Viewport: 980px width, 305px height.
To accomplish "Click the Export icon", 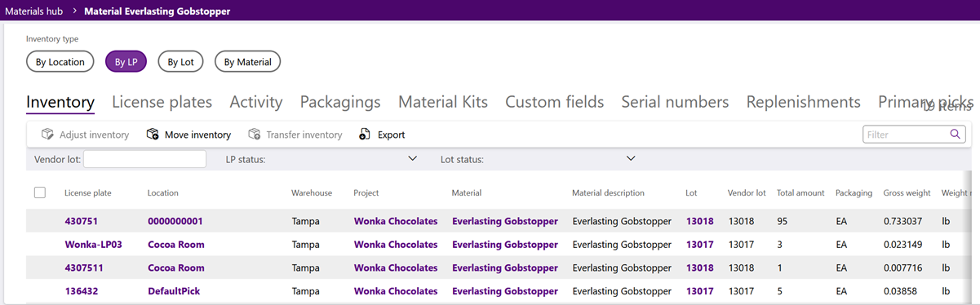I will coord(366,135).
